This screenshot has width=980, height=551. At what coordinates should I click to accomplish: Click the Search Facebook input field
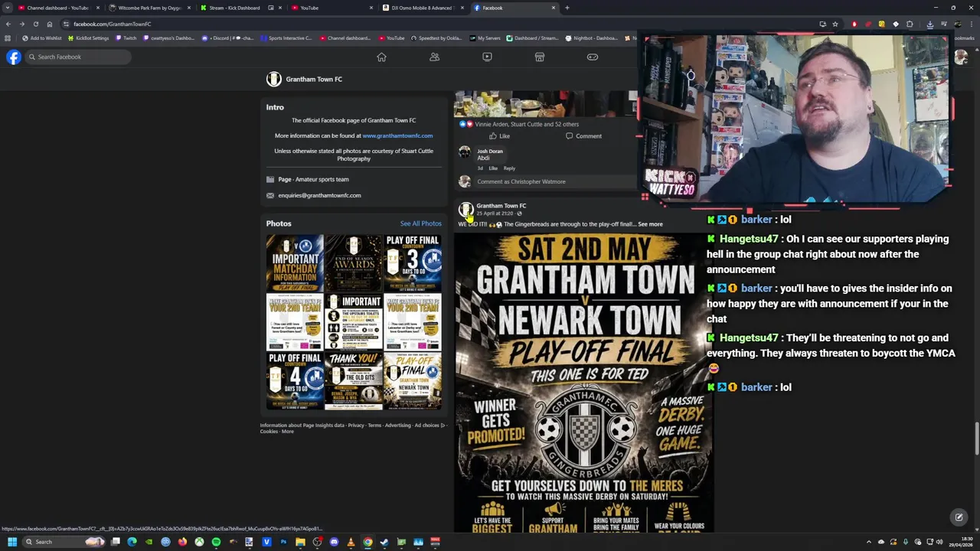[77, 57]
